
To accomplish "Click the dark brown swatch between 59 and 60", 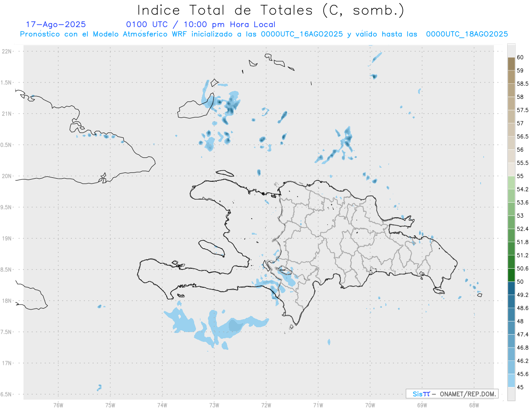I will pos(511,64).
